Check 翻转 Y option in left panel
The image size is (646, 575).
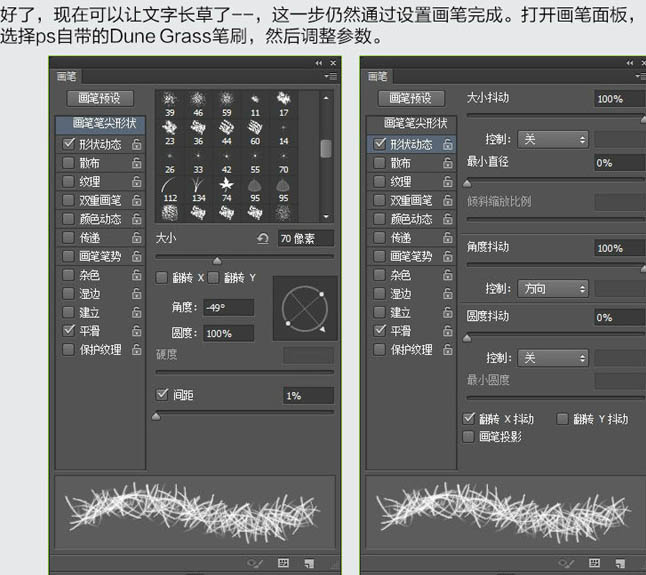[x=213, y=278]
